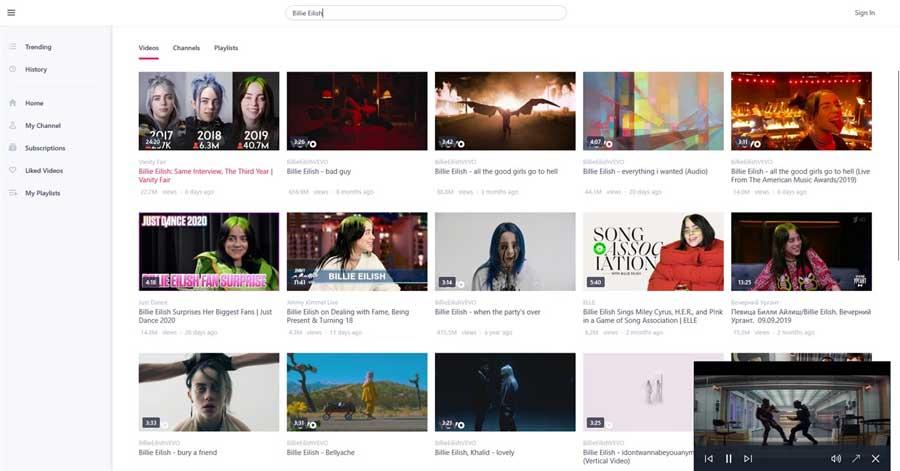Open My Playlists in sidebar

(x=42, y=193)
